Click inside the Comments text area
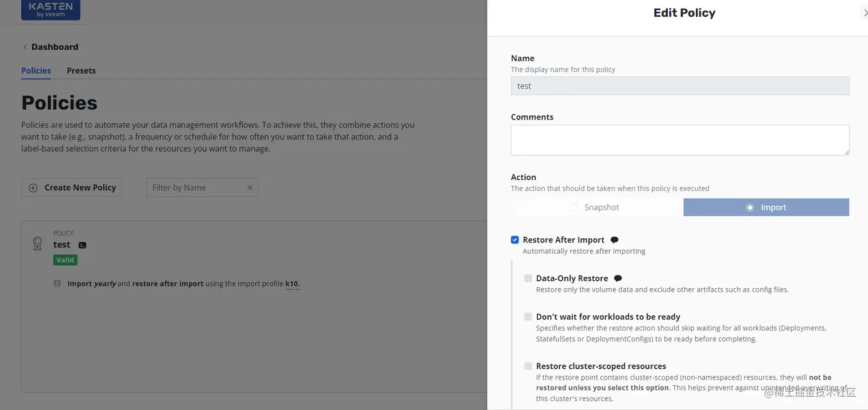This screenshot has height=410, width=868. (680, 140)
